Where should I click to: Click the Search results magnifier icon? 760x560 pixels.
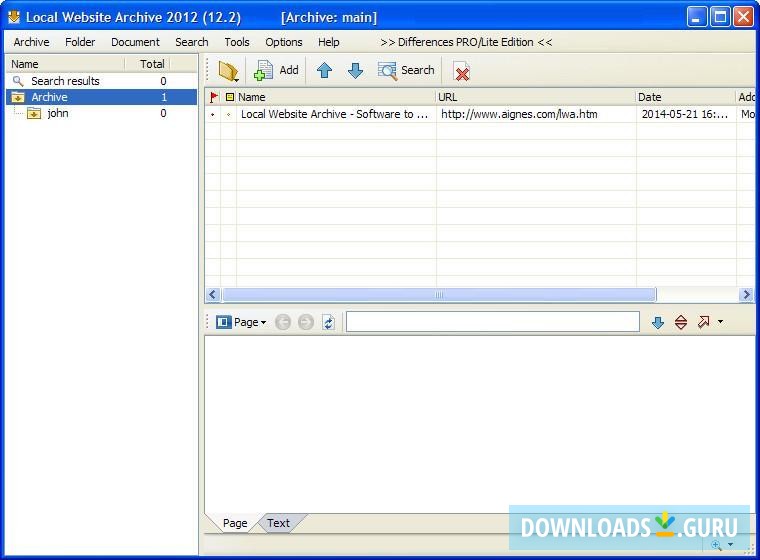(x=18, y=81)
